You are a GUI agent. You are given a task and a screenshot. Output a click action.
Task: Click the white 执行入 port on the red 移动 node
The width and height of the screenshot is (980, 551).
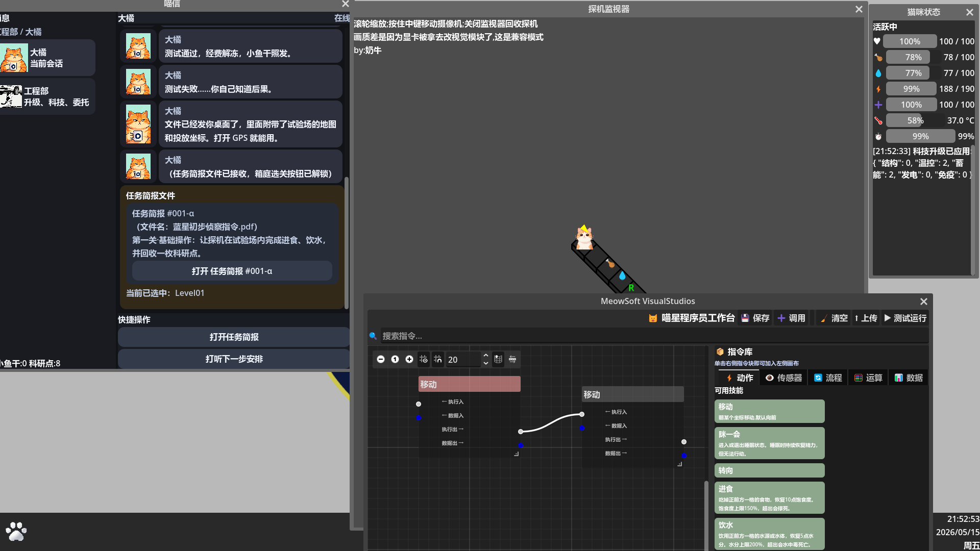click(419, 404)
